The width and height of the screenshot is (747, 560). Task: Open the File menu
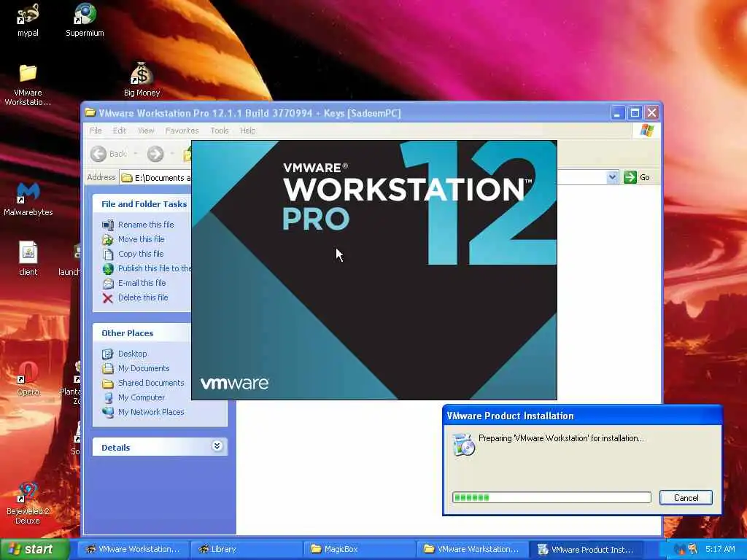[x=96, y=131]
